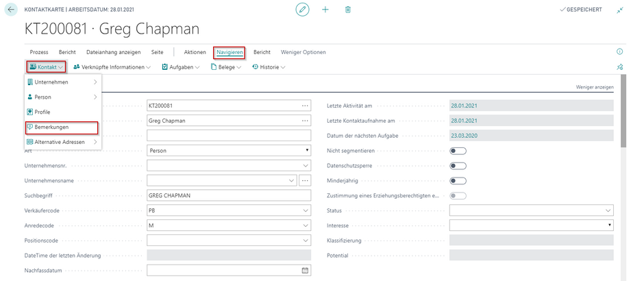Click the plus icon to create new contact
644x281 pixels.
(x=325, y=10)
